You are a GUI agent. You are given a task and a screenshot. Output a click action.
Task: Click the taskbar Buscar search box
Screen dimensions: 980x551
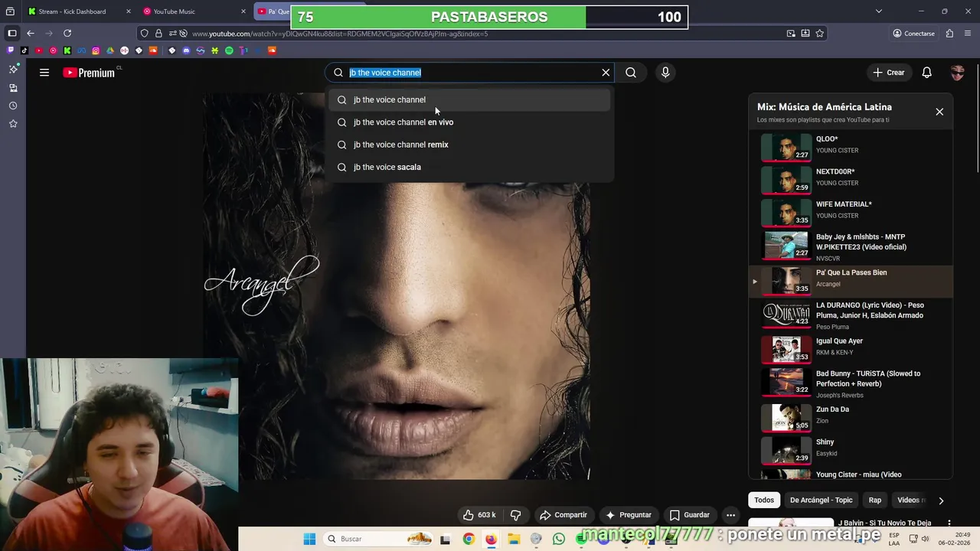point(379,539)
